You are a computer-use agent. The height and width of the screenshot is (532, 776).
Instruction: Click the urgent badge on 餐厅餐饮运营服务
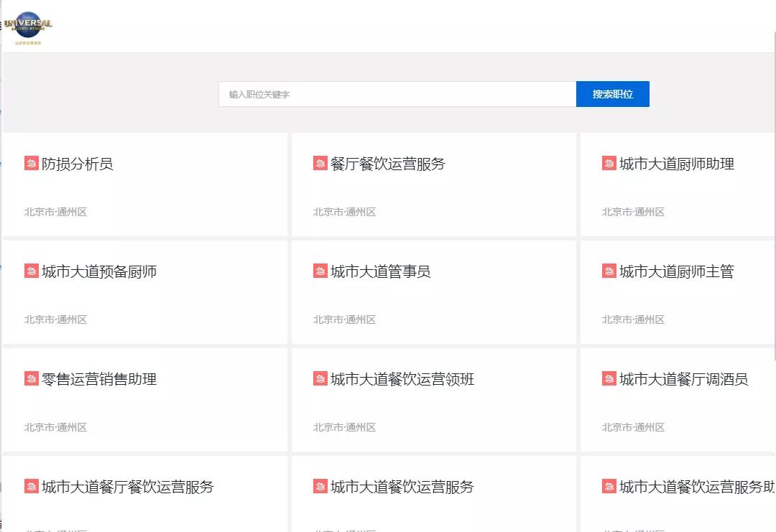[320, 163]
